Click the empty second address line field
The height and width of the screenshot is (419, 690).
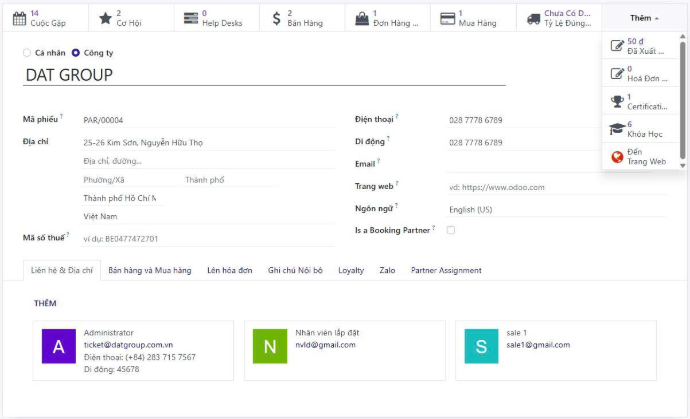pyautogui.click(x=208, y=161)
